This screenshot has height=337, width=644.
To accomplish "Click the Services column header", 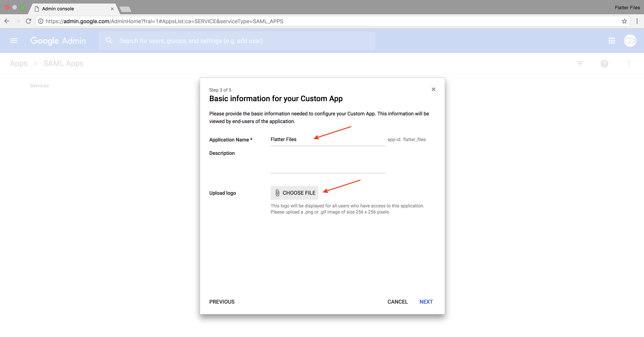I will click(39, 86).
